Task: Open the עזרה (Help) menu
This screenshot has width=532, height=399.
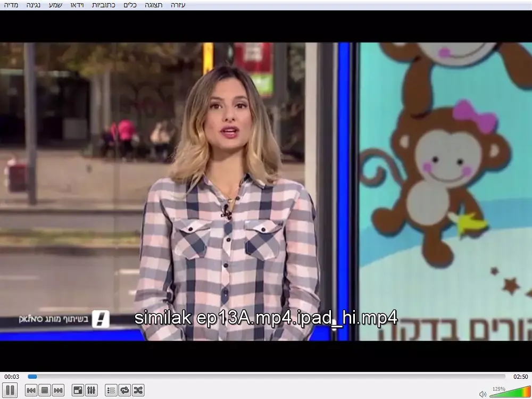Action: point(178,5)
